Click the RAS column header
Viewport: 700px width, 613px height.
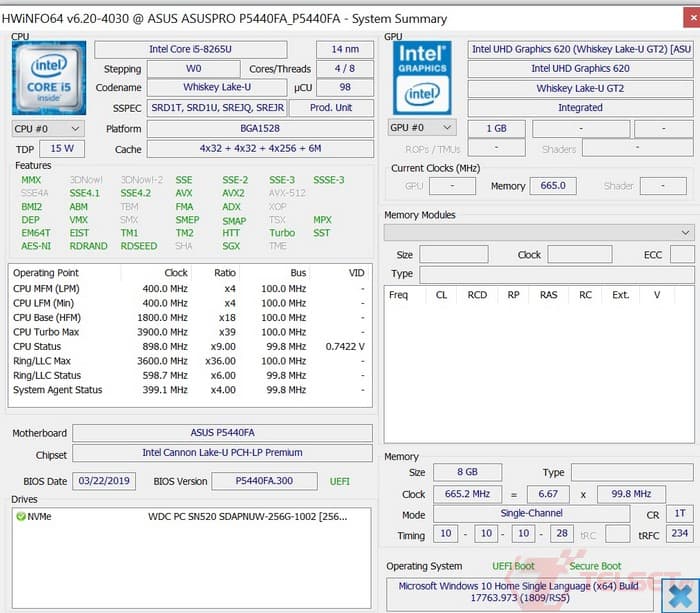(548, 295)
